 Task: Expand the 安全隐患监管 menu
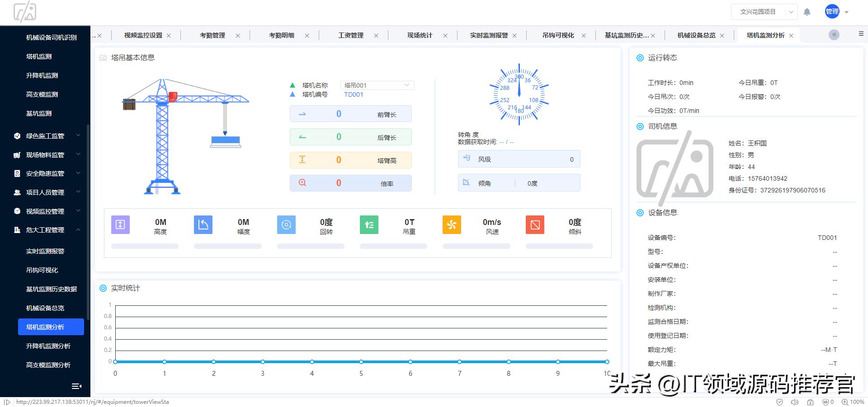[78, 173]
